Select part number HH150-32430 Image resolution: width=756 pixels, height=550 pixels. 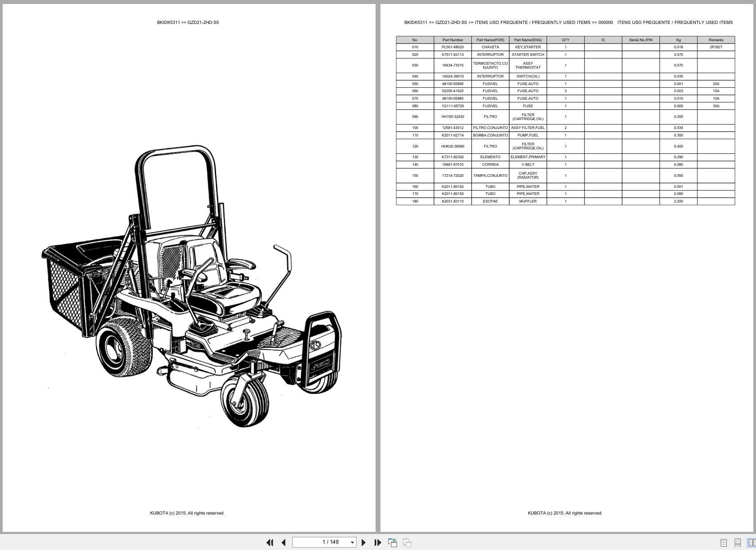(x=453, y=117)
